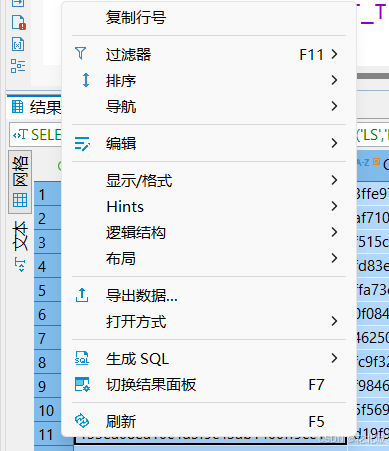Select row number 11 header
This screenshot has height=451, width=389.
[x=48, y=434]
